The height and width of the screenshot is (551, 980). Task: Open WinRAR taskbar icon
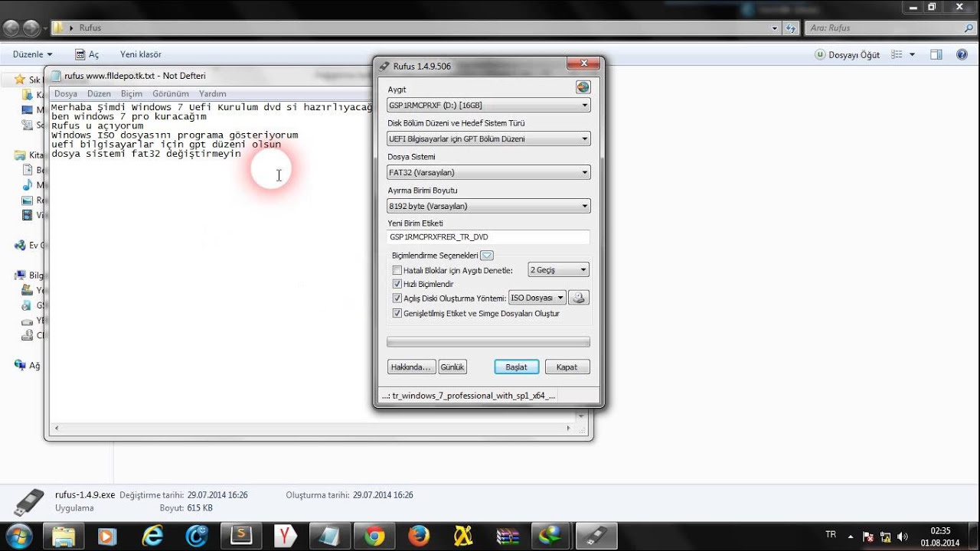point(507,536)
